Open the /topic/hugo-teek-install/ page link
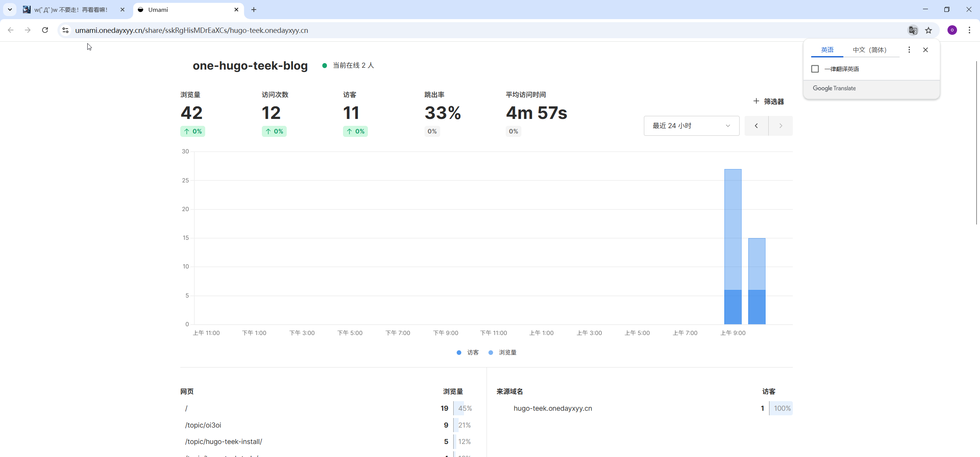The width and height of the screenshot is (980, 457). [x=224, y=441]
